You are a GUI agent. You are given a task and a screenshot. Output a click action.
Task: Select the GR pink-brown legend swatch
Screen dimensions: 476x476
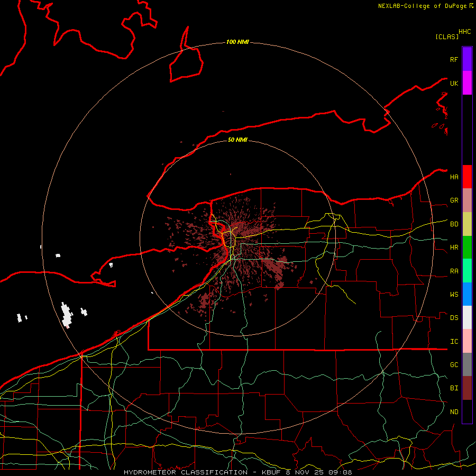click(467, 200)
